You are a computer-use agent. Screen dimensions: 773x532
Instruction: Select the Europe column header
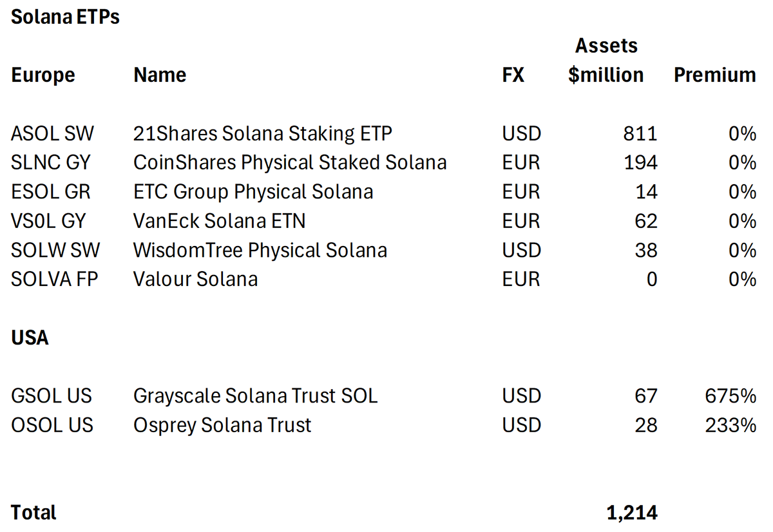click(43, 75)
